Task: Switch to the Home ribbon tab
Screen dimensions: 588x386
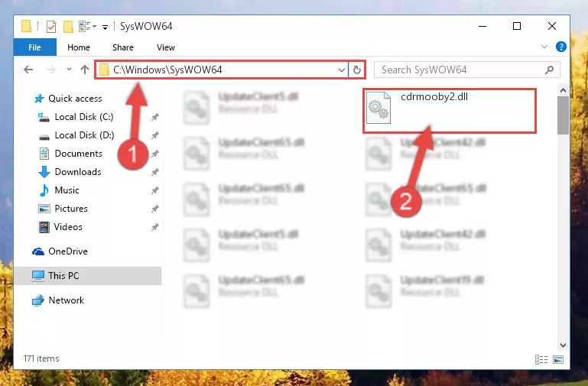Action: coord(79,47)
